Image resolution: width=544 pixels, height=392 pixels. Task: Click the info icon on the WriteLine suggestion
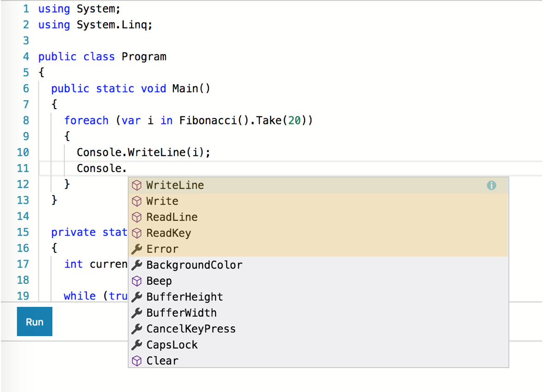coord(491,185)
